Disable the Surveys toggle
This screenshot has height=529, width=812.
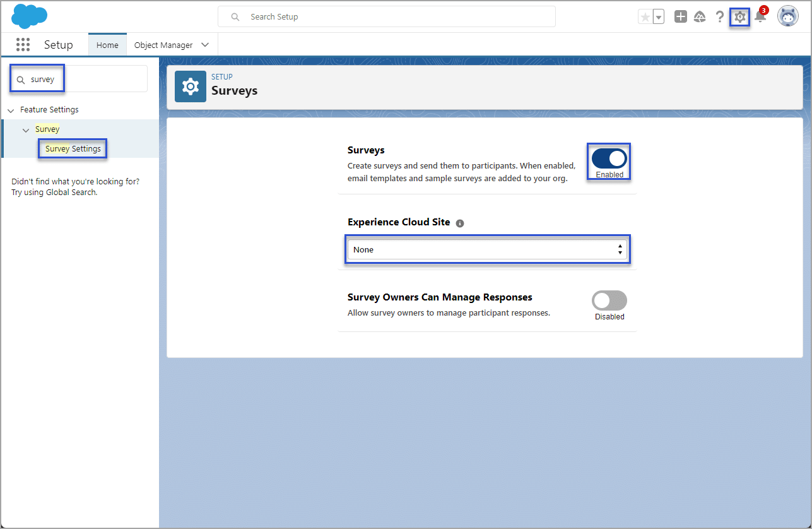pos(609,158)
